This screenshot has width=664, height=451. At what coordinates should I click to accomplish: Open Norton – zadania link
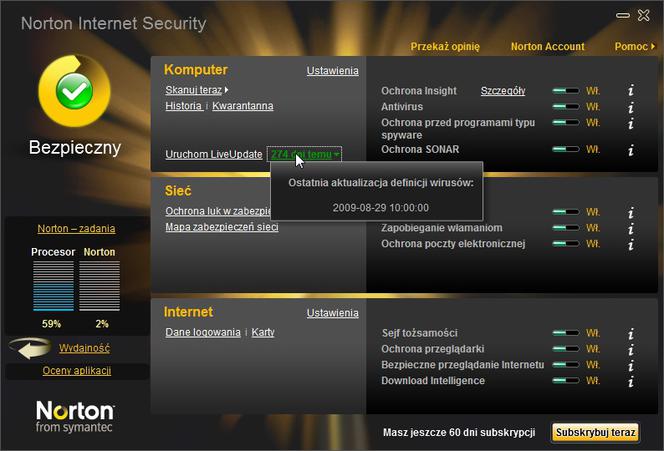point(76,229)
